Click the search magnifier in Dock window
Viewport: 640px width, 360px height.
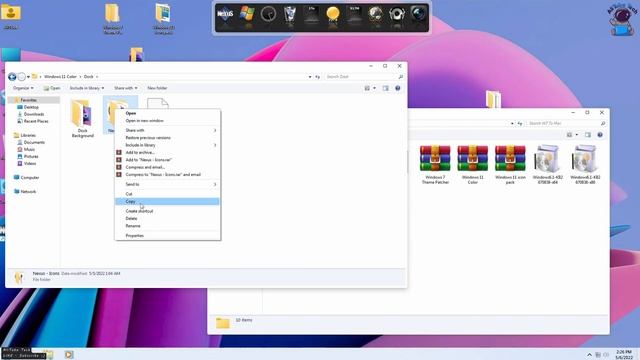400,77
